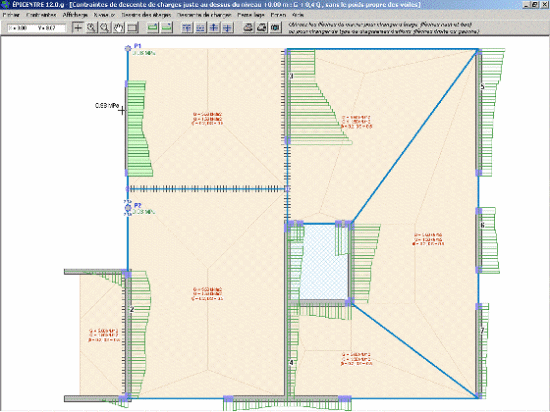The height and width of the screenshot is (412, 550).
Task: Select the hand pan tool
Action: point(119,27)
